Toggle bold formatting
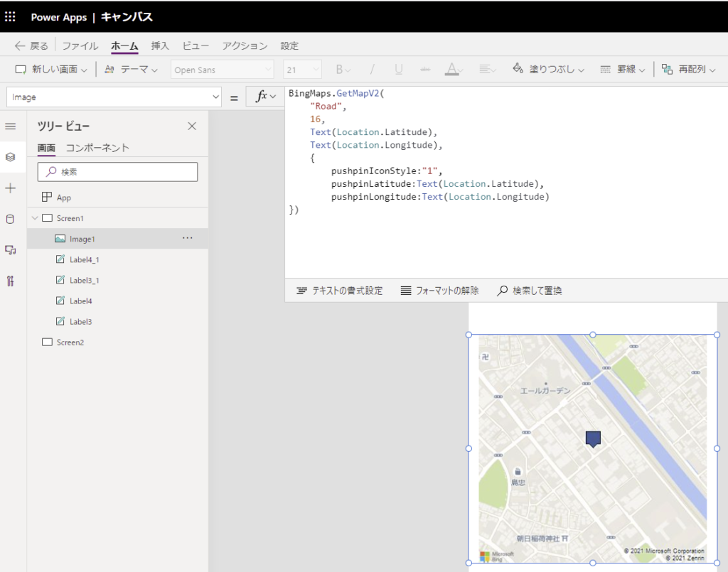Screen dimensions: 728x572 [343, 70]
